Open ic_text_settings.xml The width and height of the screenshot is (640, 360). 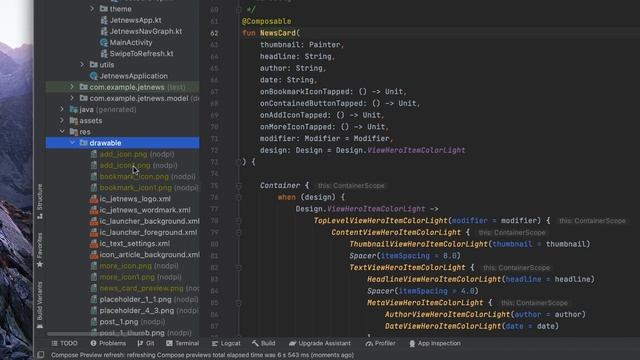pos(135,243)
